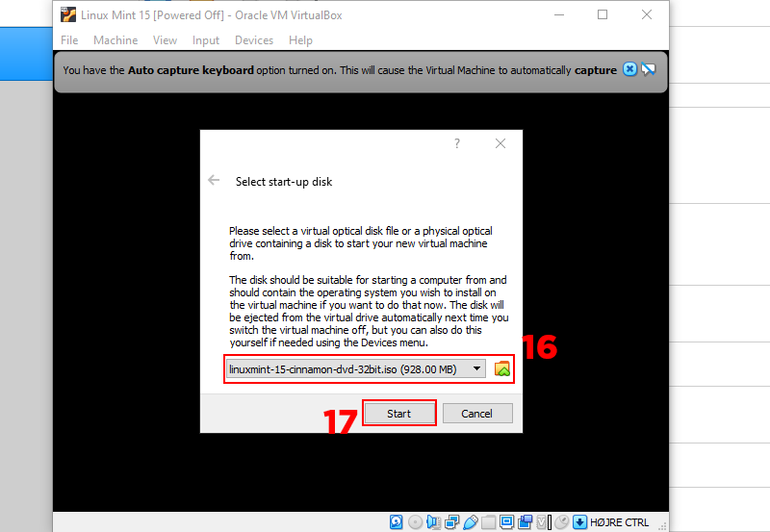Cancel the start-up disk selection
Image resolution: width=770 pixels, height=532 pixels.
coord(476,414)
